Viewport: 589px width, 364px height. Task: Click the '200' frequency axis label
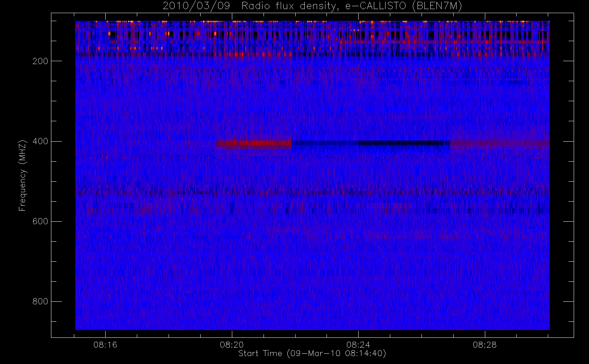[x=40, y=61]
